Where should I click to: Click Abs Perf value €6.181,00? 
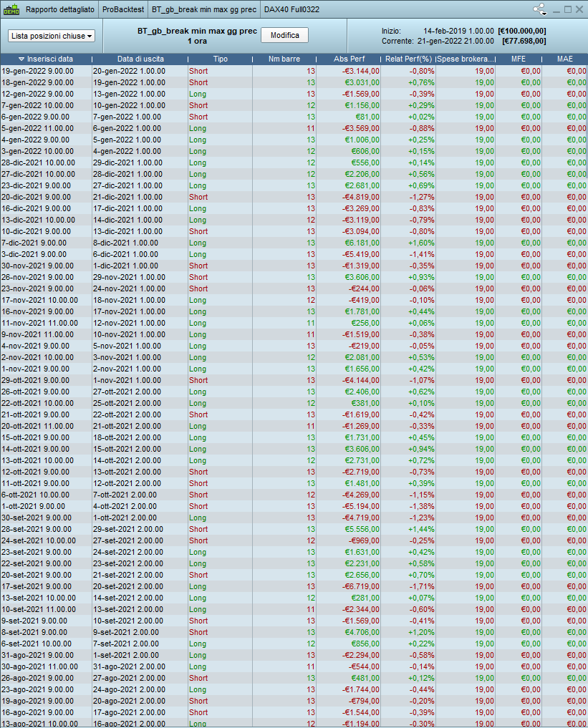[362, 243]
